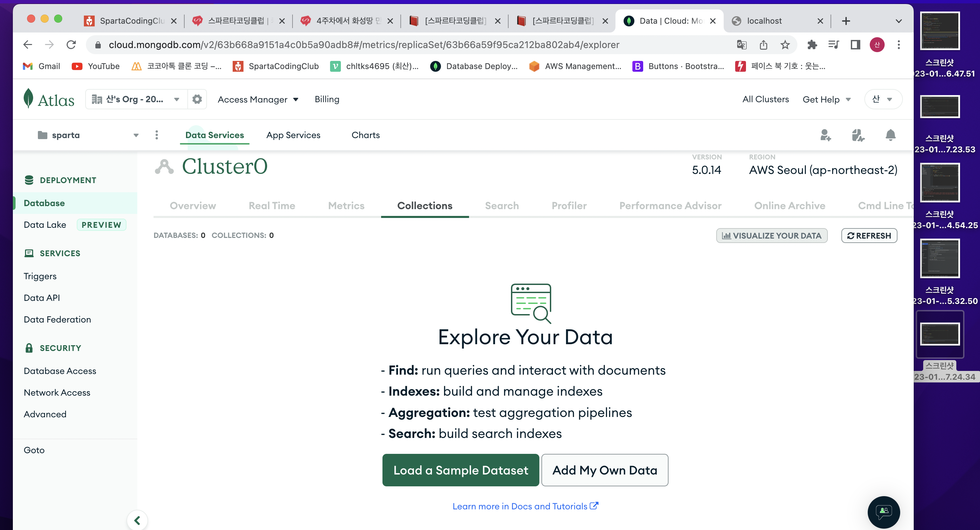This screenshot has height=530, width=980.
Task: Open Triggers in the sidebar
Action: coord(40,276)
